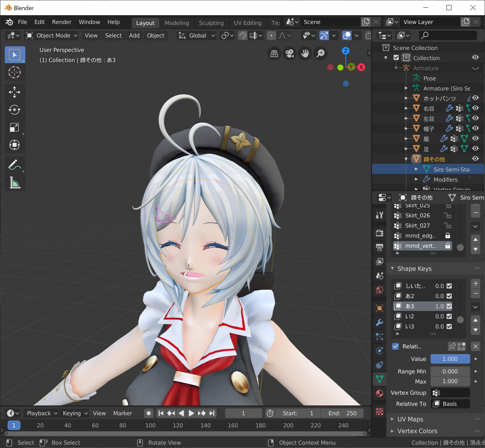The width and height of the screenshot is (485, 448).
Task: Toggle lock on mmd_edge vertex group
Action: pos(447,236)
